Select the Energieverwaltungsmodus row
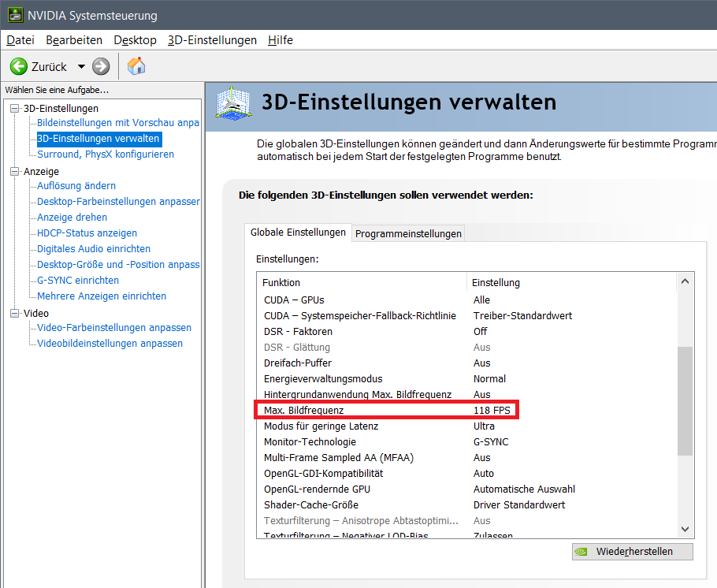Viewport: 717px width, 588px height. (466, 379)
